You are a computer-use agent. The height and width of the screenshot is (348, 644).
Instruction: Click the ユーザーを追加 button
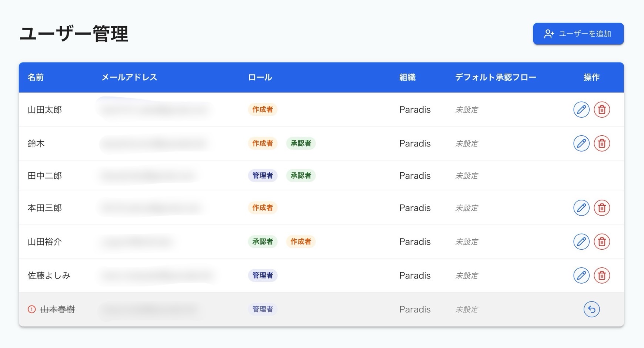click(x=578, y=34)
